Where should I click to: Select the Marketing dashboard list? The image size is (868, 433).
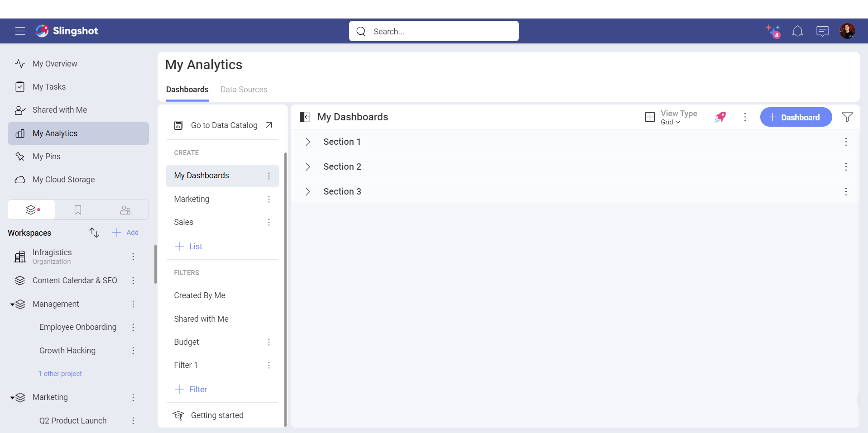click(x=192, y=199)
